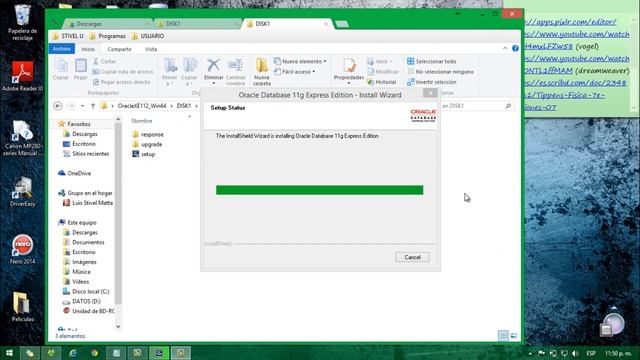
Task: Click the Pegar ribbon icon
Action: 80,69
